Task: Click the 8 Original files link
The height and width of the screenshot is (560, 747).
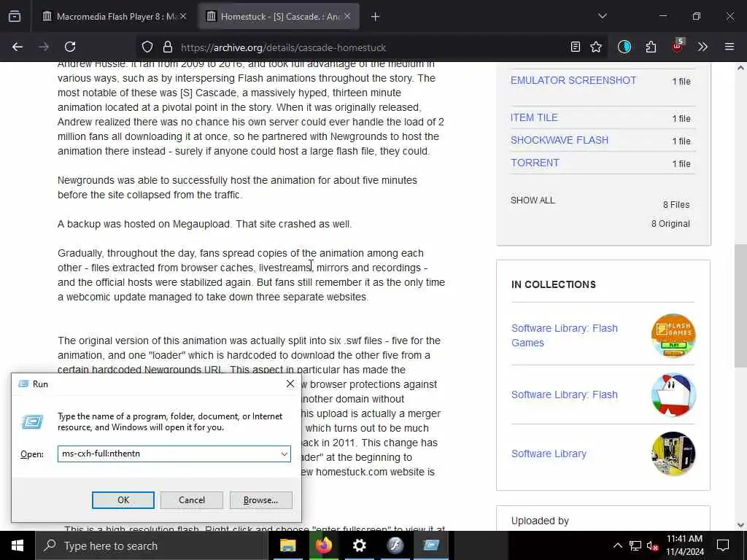Action: click(670, 224)
